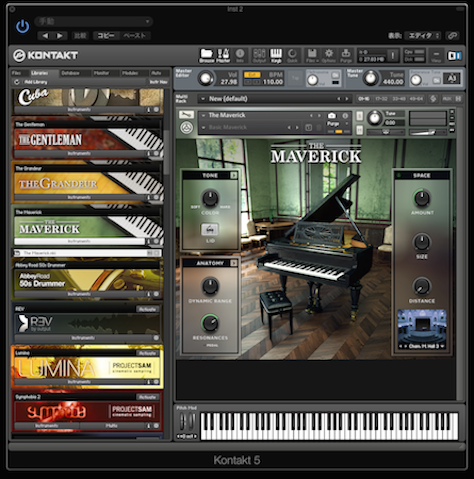Toggle the Instr Nav button
Image resolution: width=474 pixels, height=479 pixels.
158,82
